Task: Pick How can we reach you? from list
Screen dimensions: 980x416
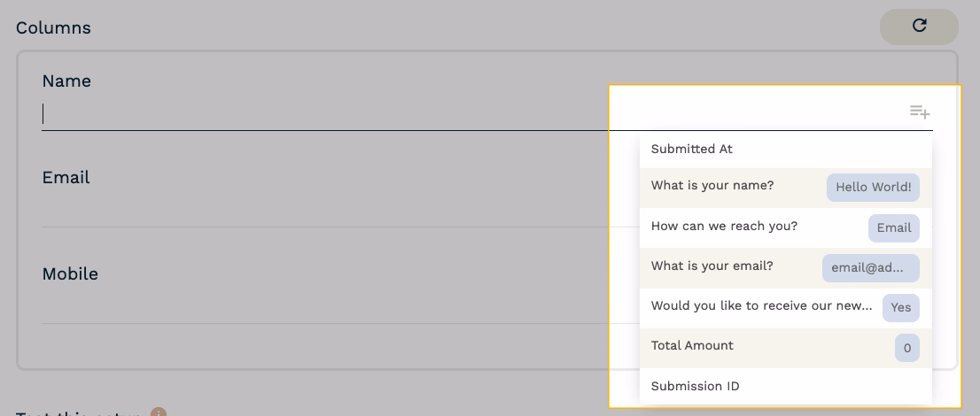Action: pos(724,227)
